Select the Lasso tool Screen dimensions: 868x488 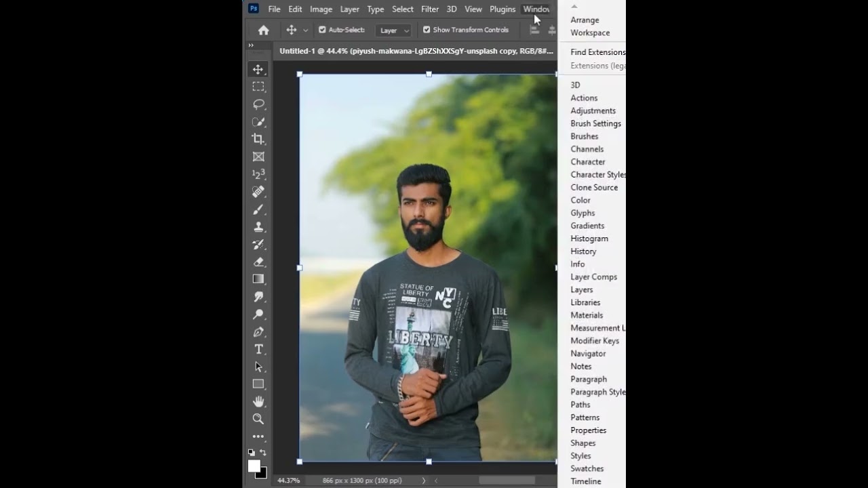pyautogui.click(x=258, y=104)
